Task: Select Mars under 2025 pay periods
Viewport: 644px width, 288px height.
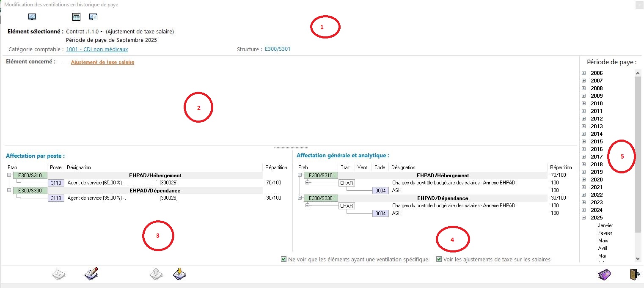Action: [603, 241]
